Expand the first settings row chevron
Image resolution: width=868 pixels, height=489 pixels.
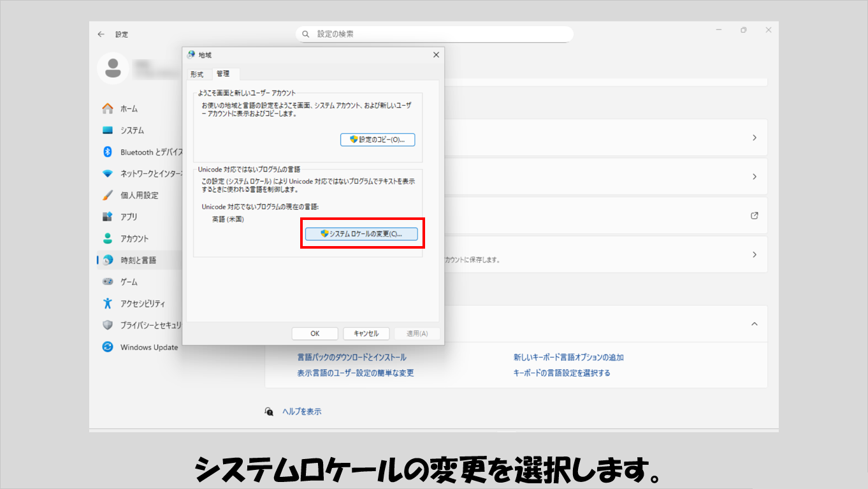(754, 138)
